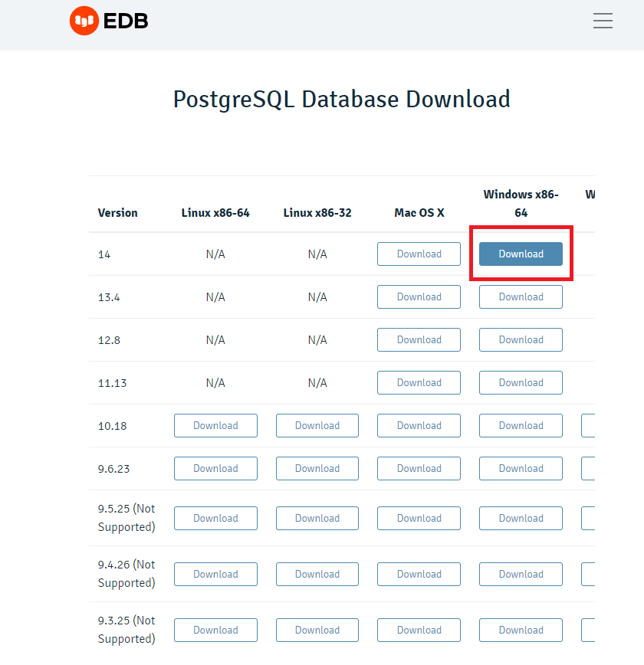
Task: Select the version '11.13' cell
Action: pos(112,383)
